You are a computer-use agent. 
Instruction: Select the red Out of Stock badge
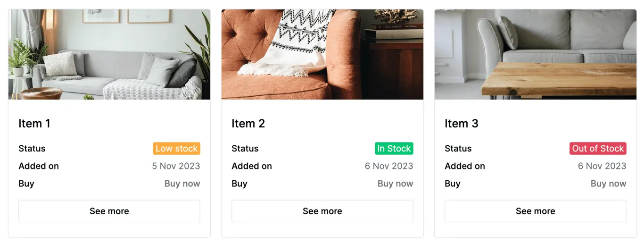pyautogui.click(x=598, y=149)
